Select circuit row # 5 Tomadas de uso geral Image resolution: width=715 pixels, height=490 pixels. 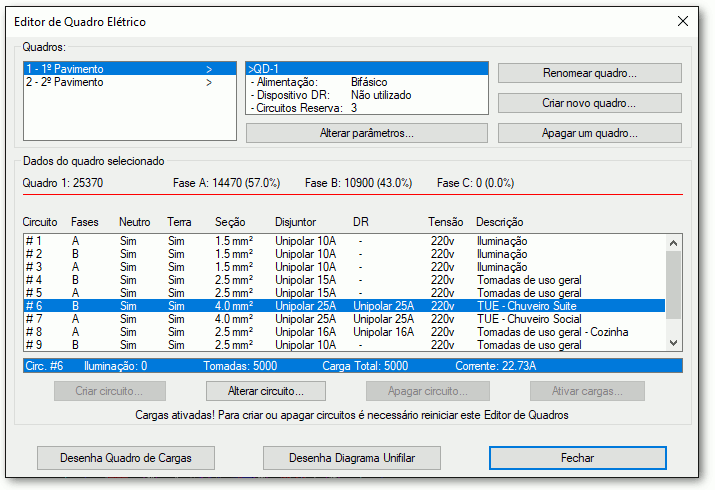344,293
